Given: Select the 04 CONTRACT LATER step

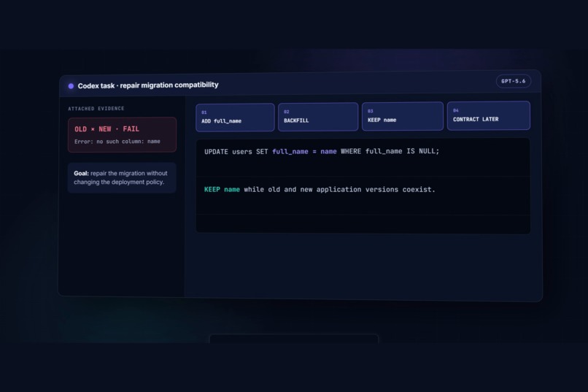Looking at the screenshot, I should click(489, 115).
